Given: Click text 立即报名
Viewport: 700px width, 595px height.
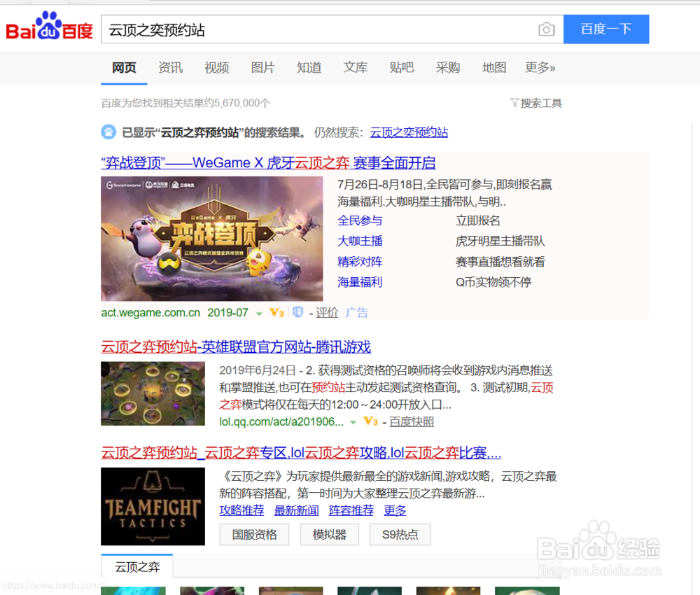Looking at the screenshot, I should 477,220.
